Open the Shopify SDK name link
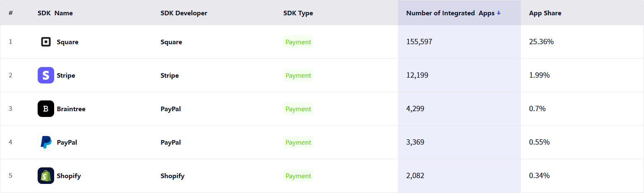The height and width of the screenshot is (193, 644). [69, 176]
